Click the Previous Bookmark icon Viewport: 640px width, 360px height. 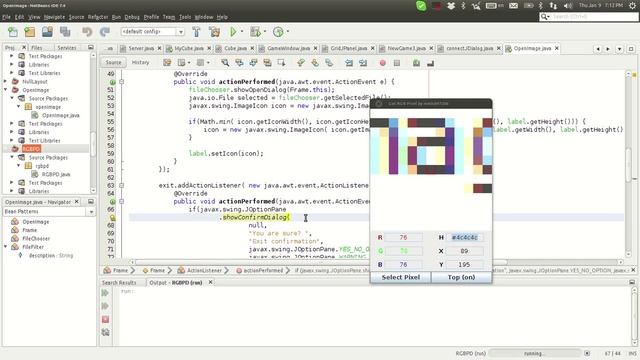pyautogui.click(x=301, y=63)
